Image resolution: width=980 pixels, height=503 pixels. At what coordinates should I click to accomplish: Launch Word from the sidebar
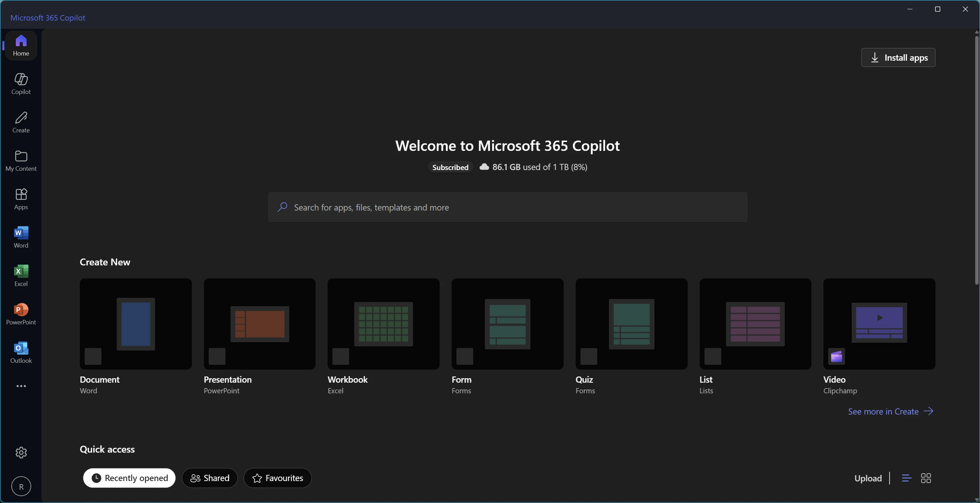click(x=21, y=237)
